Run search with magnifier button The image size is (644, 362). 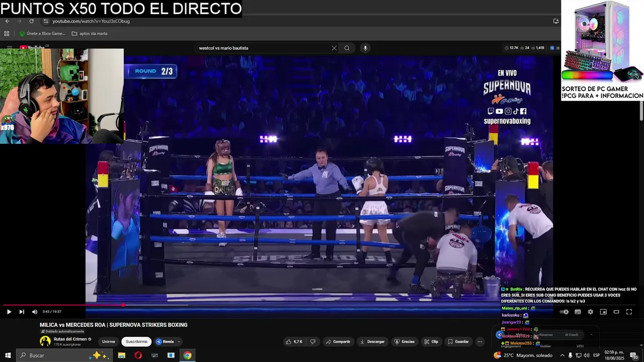pyautogui.click(x=347, y=48)
